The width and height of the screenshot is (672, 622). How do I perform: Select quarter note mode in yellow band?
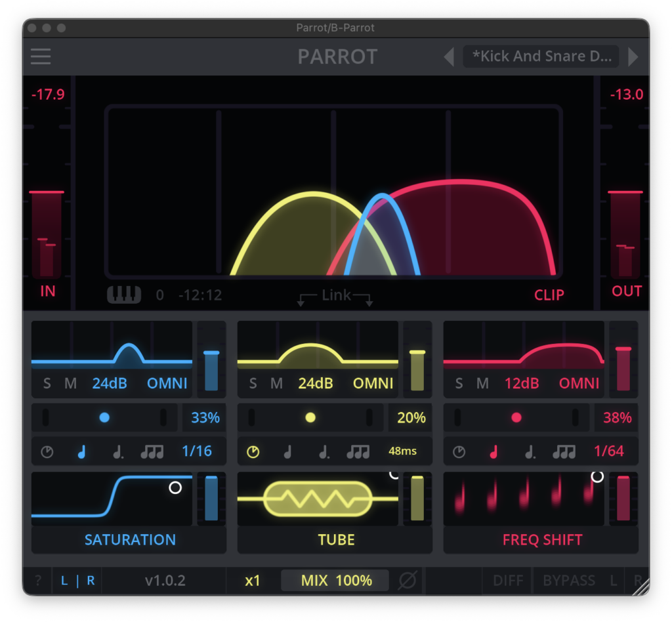click(287, 452)
